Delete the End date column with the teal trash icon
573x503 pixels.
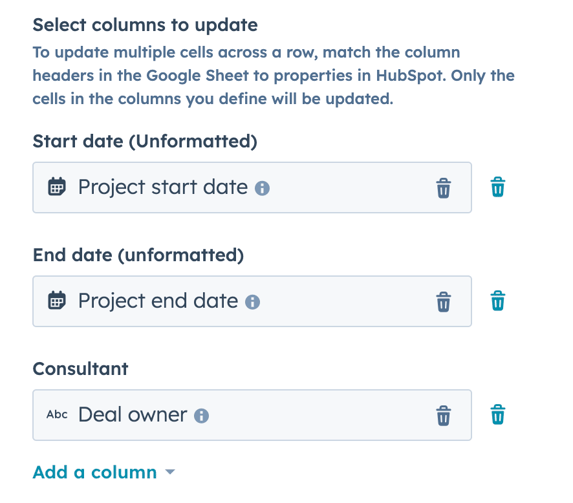(498, 300)
